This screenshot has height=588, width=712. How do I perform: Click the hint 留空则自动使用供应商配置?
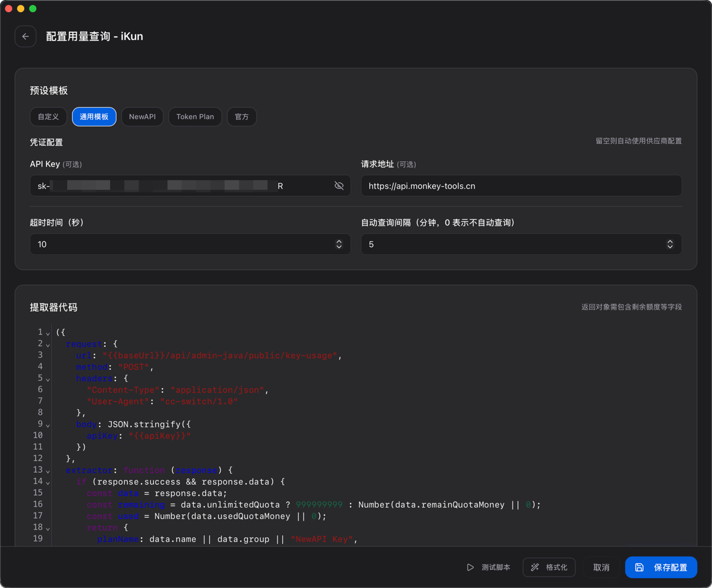[638, 141]
